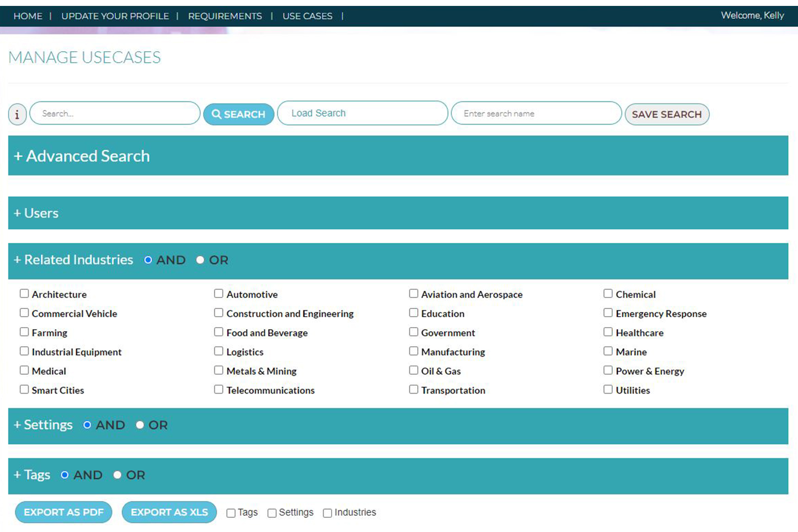This screenshot has height=532, width=798.
Task: Collapse the Related Industries section
Action: point(73,260)
